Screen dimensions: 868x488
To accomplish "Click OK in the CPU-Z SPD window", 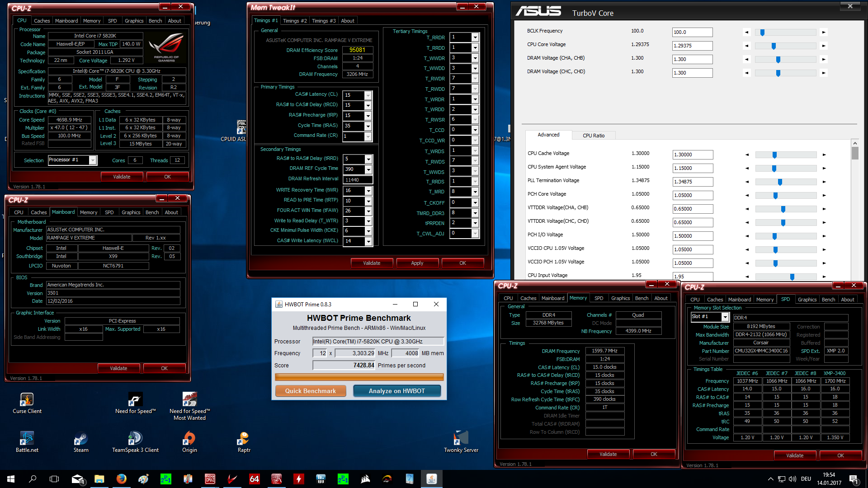I will coord(840,455).
